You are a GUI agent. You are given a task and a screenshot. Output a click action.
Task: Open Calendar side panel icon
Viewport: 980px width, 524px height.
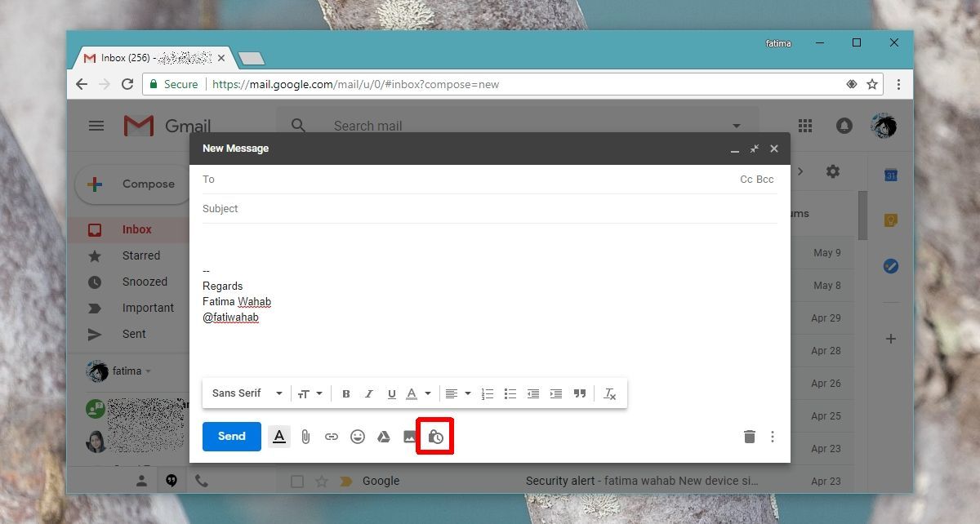891,175
